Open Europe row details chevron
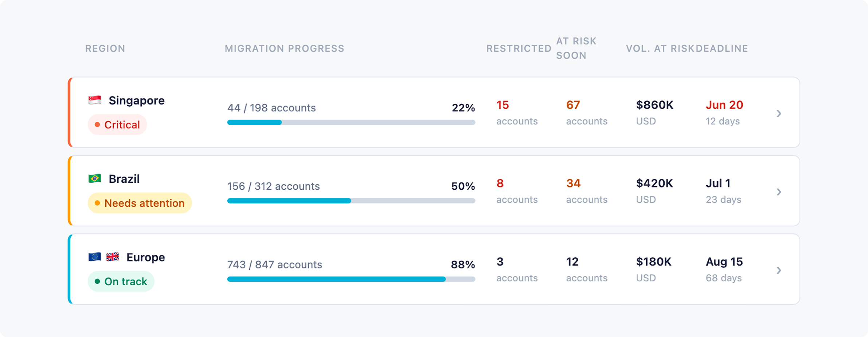Viewport: 868px width, 337px height. 779,270
